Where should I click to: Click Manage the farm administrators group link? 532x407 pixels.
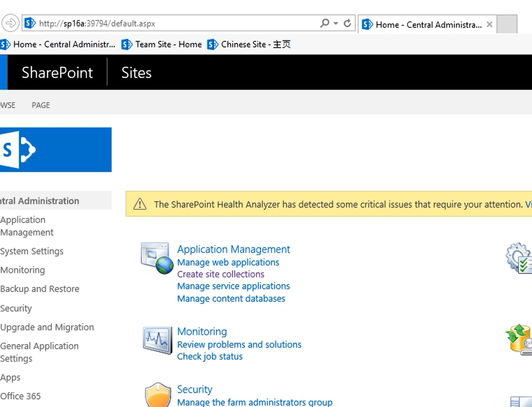tap(255, 402)
